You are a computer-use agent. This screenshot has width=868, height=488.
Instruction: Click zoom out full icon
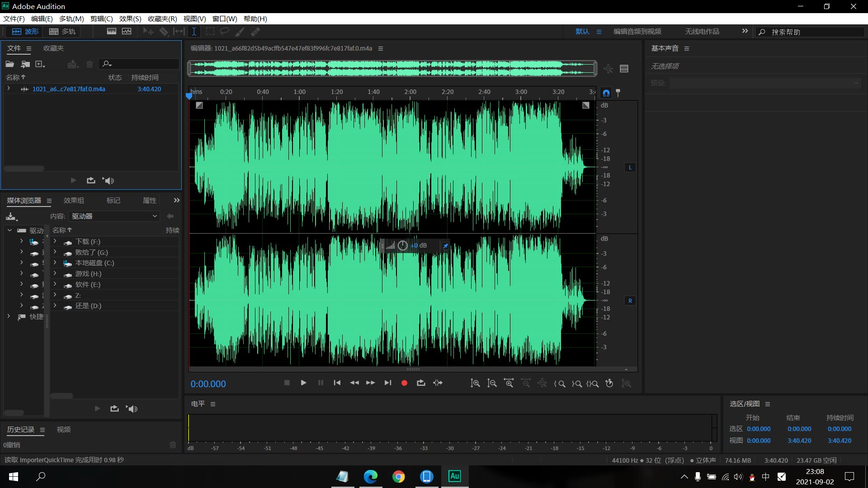pyautogui.click(x=542, y=383)
